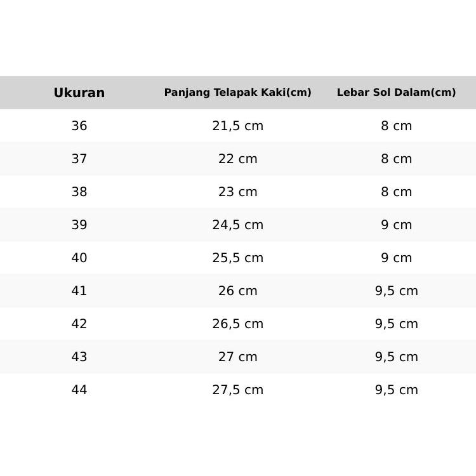Click the 9 cm width for size 39
Image resolution: width=476 pixels, height=476 pixels.
[396, 225]
